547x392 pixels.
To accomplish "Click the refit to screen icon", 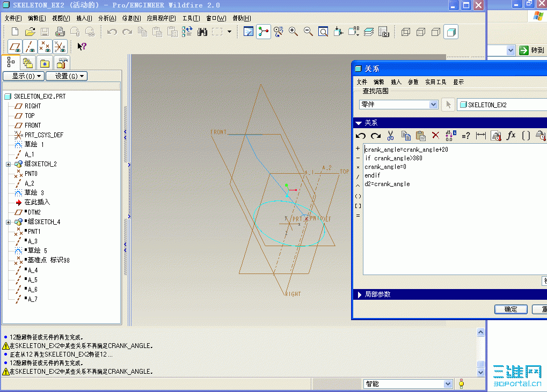I will (x=323, y=32).
